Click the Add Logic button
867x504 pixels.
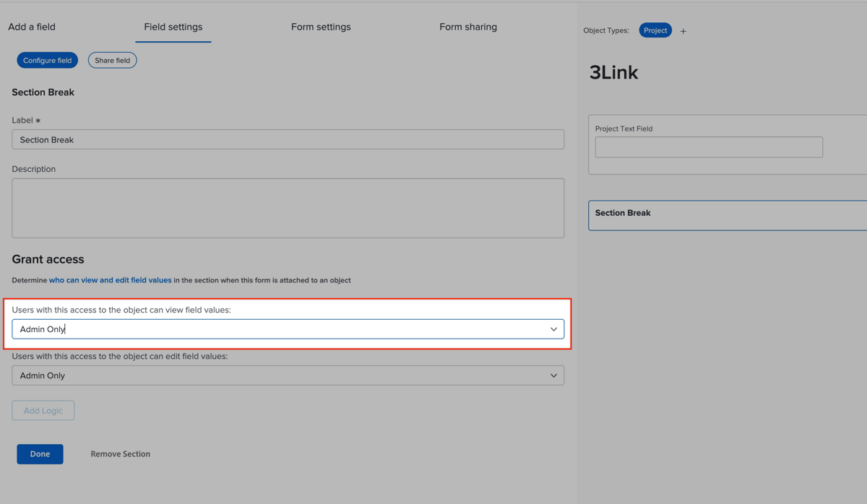(43, 410)
